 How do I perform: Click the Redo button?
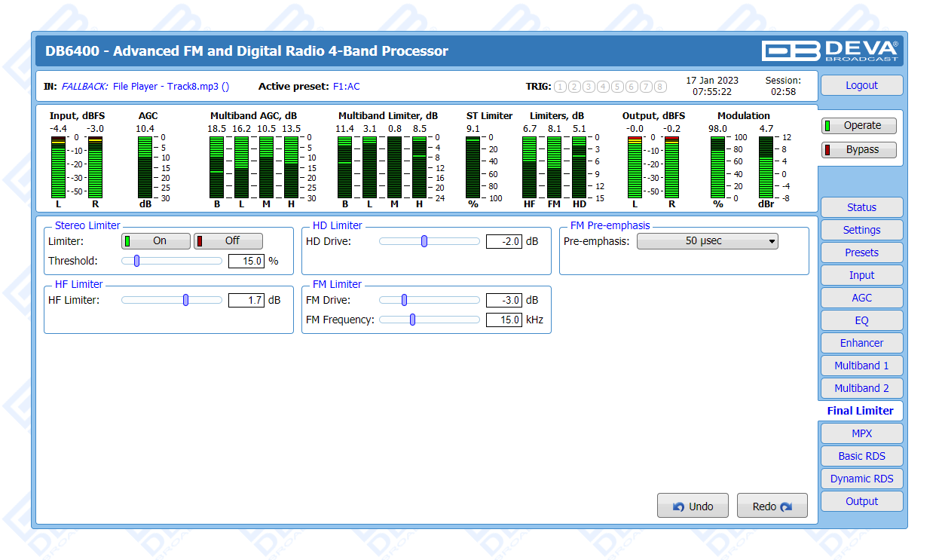pos(772,506)
